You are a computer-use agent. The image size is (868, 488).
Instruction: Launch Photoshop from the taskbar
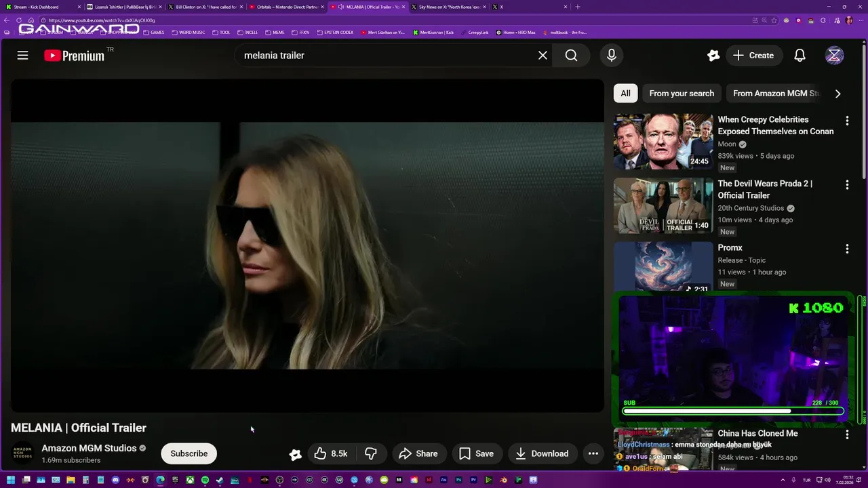[x=458, y=480]
